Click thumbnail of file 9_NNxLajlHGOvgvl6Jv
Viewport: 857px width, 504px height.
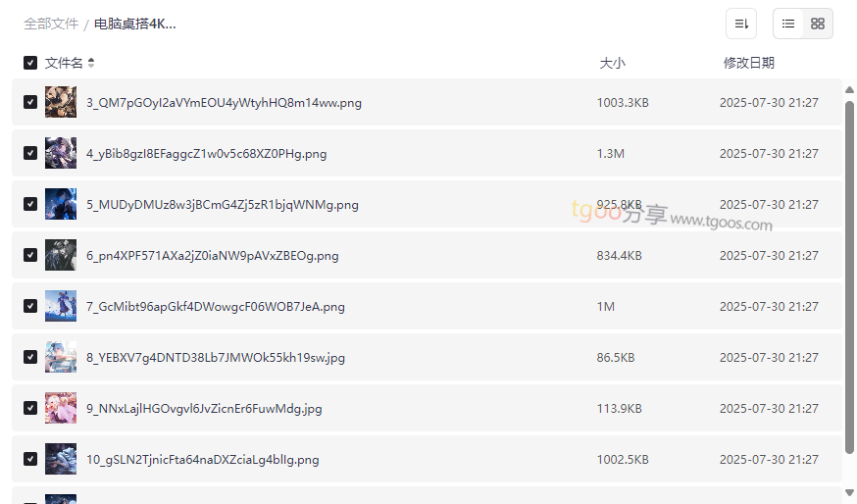[x=61, y=408]
